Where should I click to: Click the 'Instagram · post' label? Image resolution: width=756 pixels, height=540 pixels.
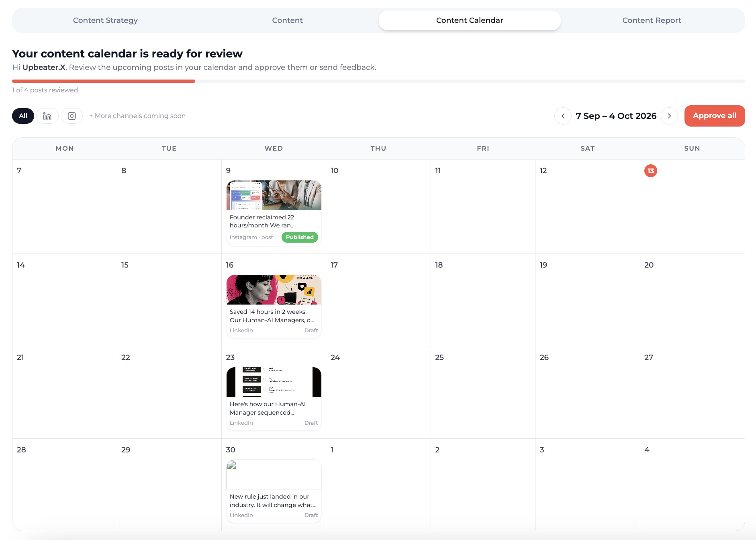pyautogui.click(x=251, y=237)
